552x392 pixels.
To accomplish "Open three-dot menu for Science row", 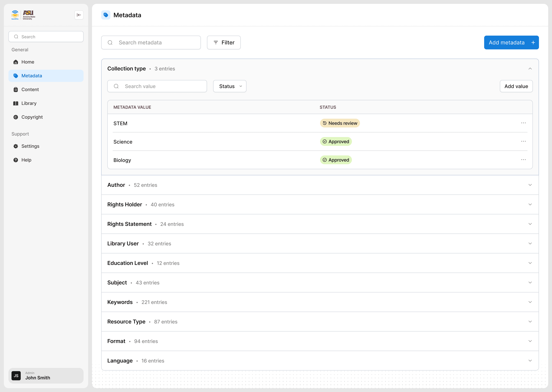I will click(523, 141).
